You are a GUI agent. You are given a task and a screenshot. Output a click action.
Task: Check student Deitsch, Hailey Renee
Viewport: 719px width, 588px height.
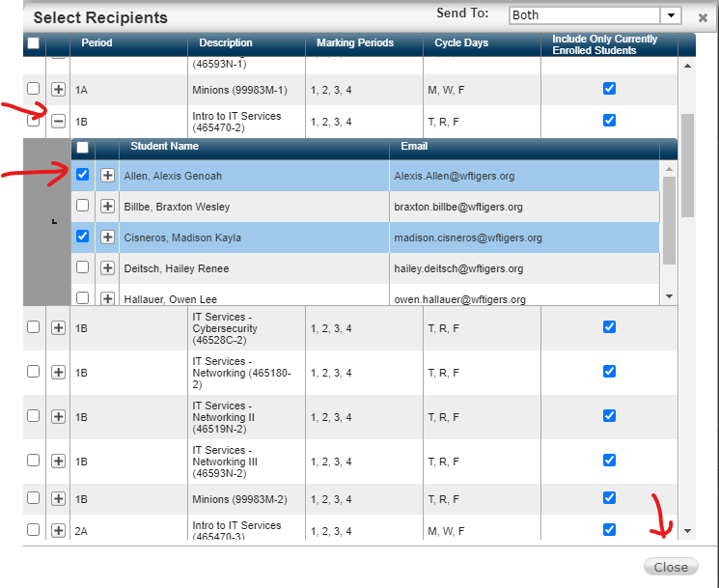pos(83,266)
